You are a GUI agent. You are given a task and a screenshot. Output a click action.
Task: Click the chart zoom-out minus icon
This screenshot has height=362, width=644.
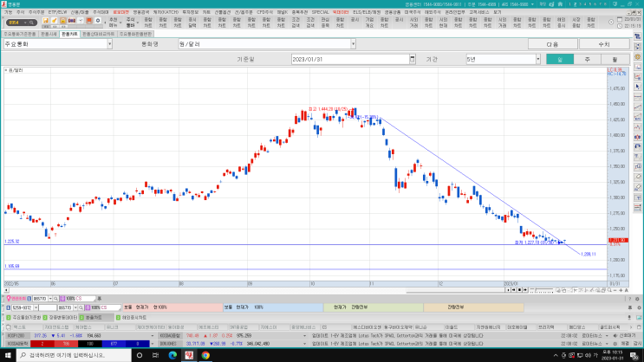pyautogui.click(x=615, y=290)
